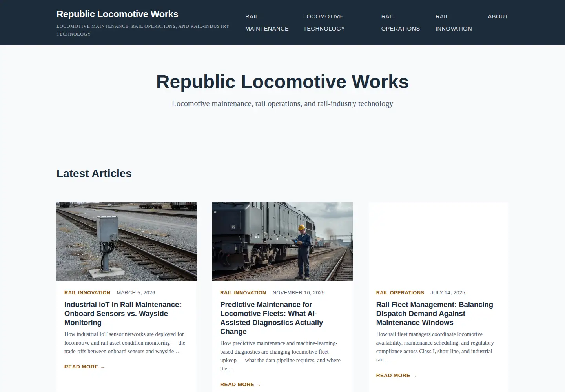The width and height of the screenshot is (565, 392).
Task: Go to Rail Operations in navigation
Action: pyautogui.click(x=401, y=22)
